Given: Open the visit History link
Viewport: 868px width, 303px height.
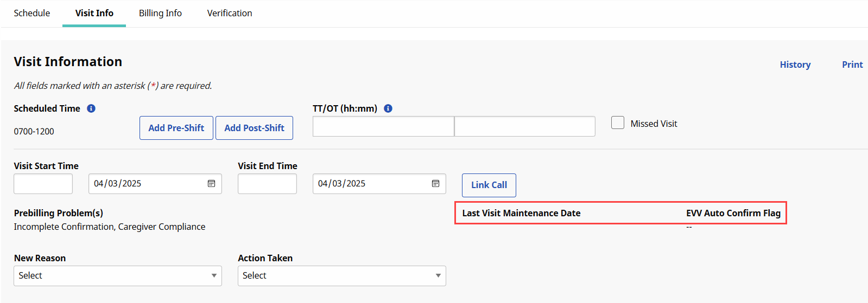Looking at the screenshot, I should 795,65.
